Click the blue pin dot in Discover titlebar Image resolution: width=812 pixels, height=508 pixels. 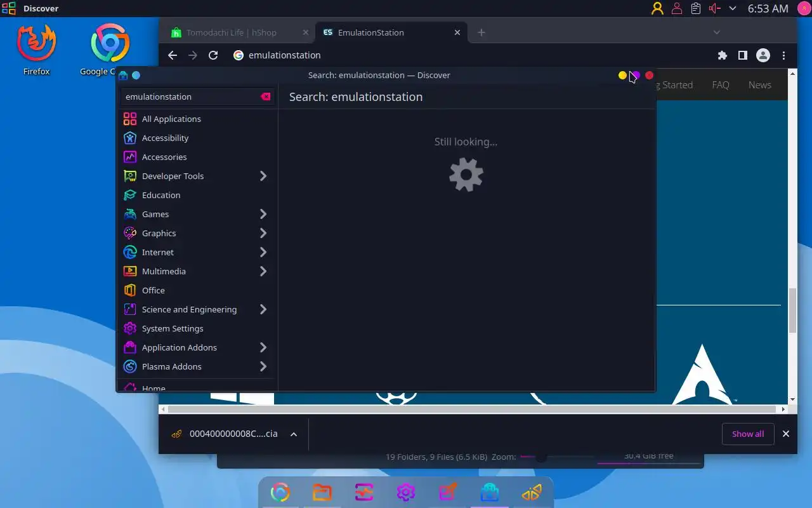pos(136,75)
